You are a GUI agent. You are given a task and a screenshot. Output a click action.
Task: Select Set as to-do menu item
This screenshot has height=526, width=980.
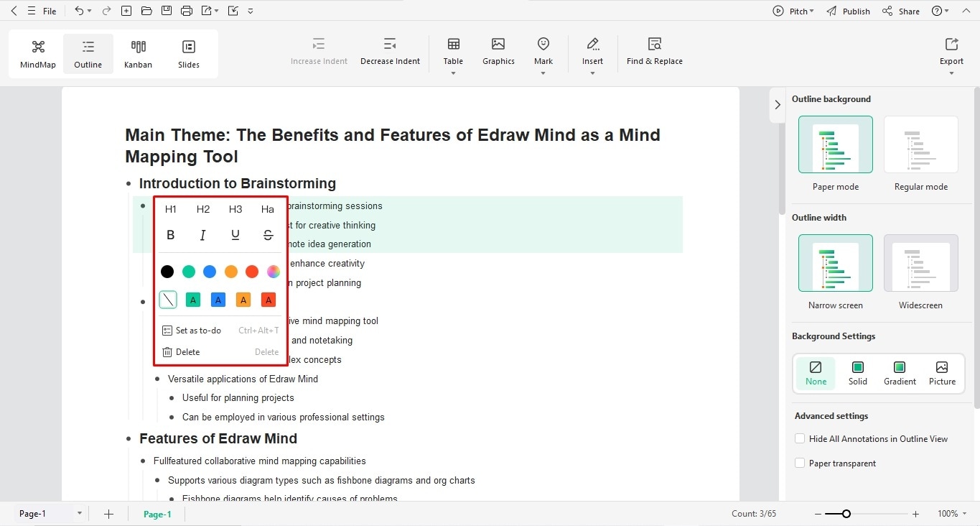[220, 331]
